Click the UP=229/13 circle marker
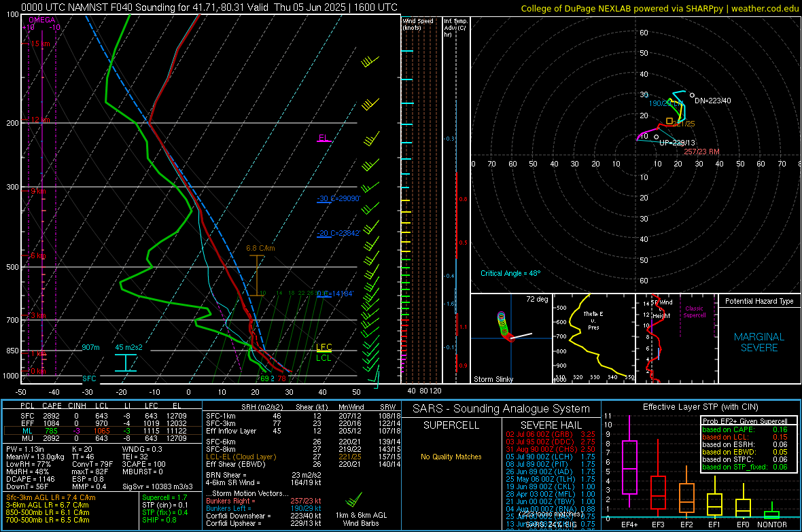The width and height of the screenshot is (802, 532). pos(657,137)
